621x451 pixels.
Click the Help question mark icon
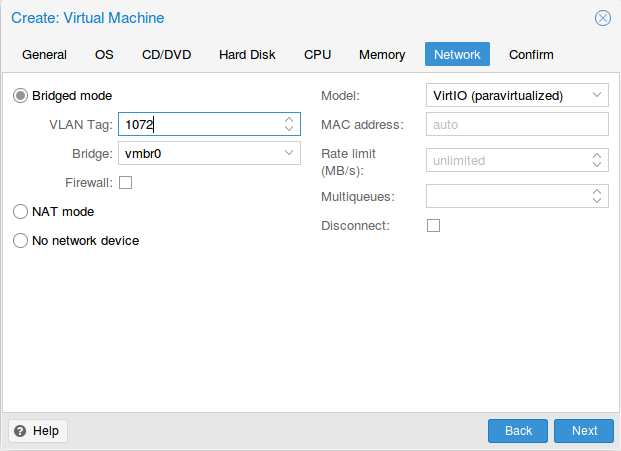[x=20, y=431]
